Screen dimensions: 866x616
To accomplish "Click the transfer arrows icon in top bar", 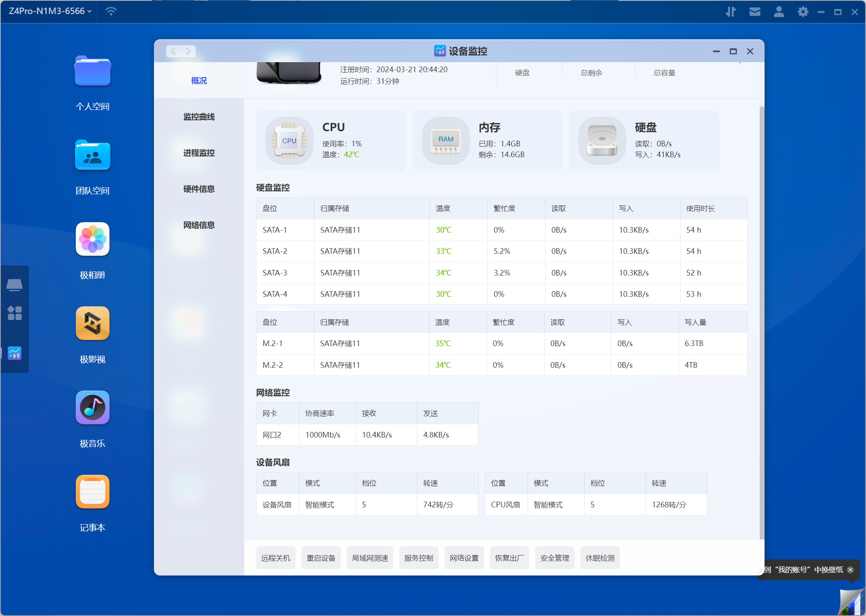I will 730,12.
